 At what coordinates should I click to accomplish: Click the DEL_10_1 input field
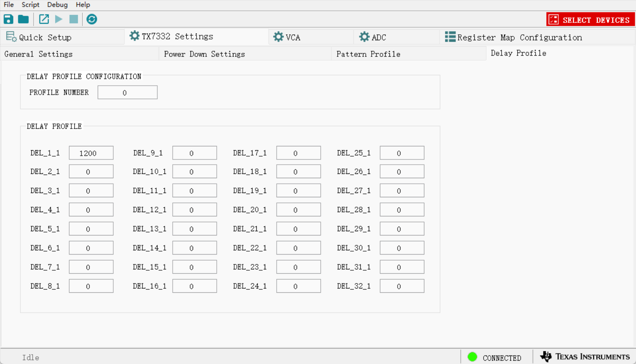pos(195,171)
